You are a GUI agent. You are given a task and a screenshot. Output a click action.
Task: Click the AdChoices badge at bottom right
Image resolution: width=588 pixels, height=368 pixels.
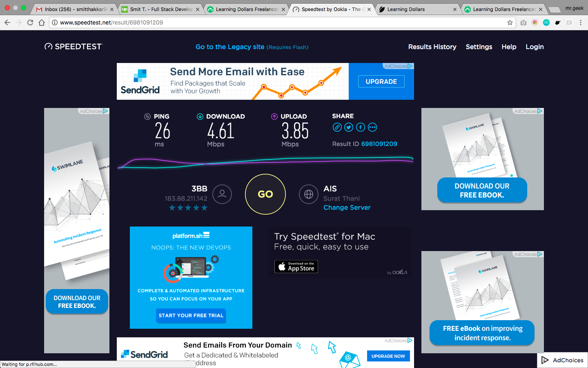coord(563,360)
